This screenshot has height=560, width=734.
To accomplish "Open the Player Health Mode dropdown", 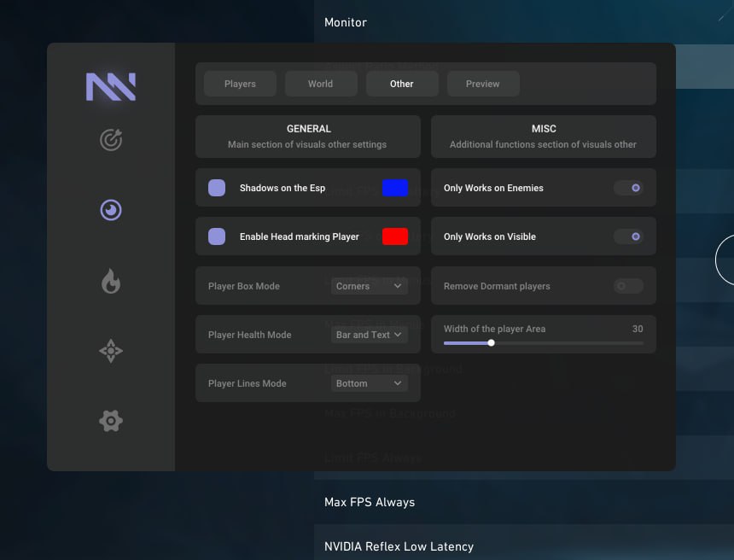I will click(370, 335).
